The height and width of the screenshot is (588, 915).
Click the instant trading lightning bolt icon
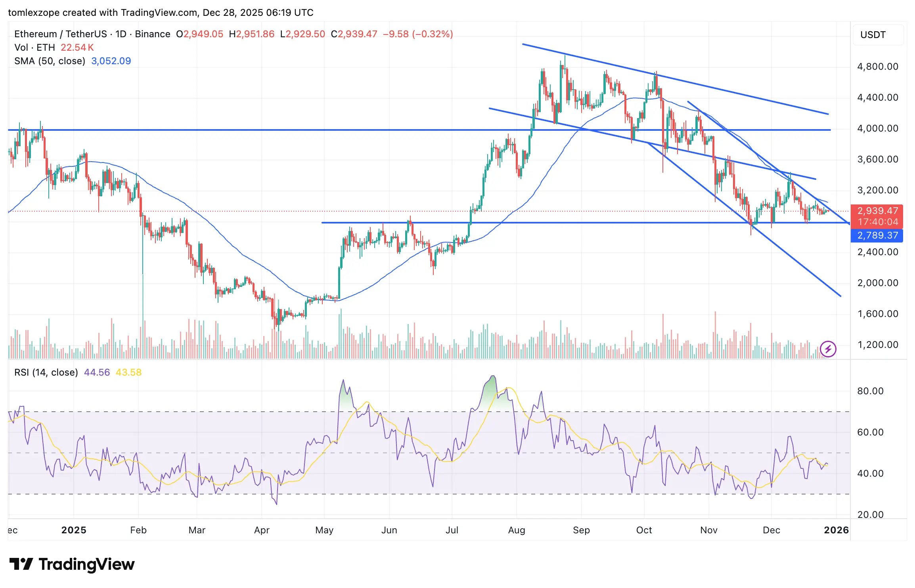coord(828,349)
